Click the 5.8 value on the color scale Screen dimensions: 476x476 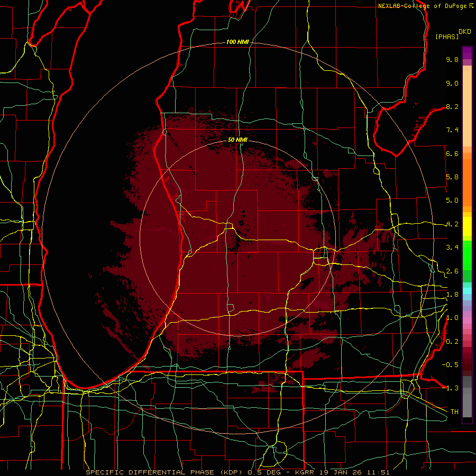point(452,177)
